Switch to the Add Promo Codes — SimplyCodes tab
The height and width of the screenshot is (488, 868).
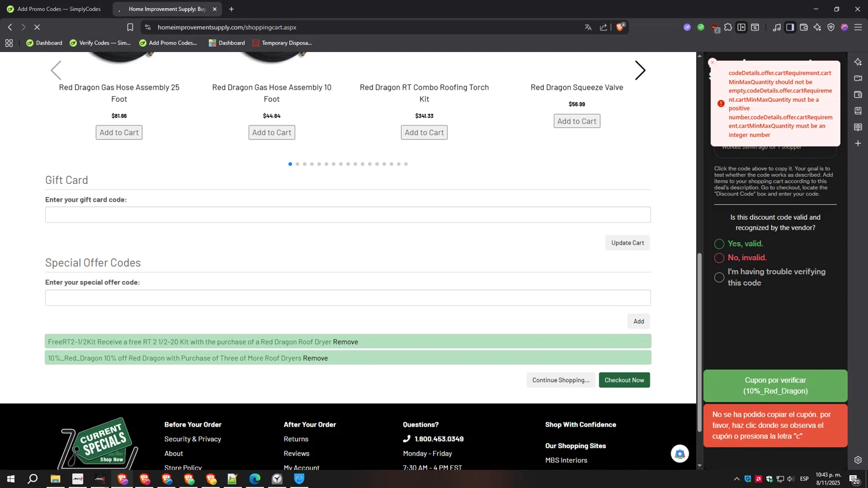coord(54,9)
